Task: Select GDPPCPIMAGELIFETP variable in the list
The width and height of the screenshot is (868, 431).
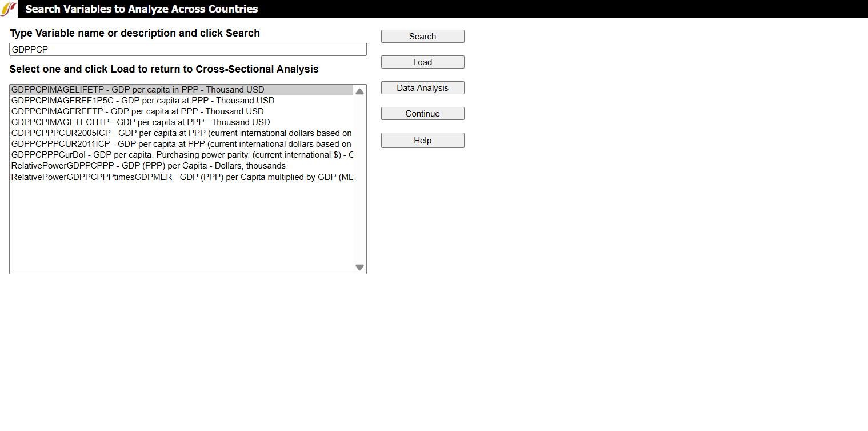Action: tap(138, 90)
